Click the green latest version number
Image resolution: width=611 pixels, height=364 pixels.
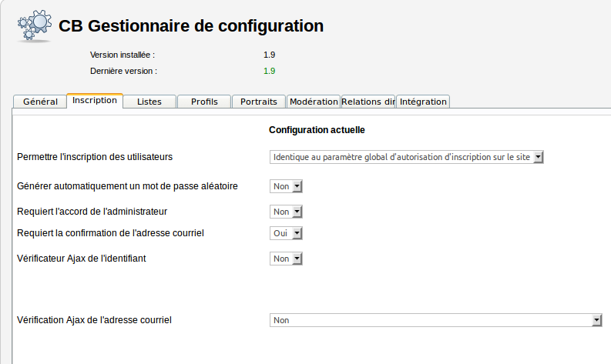(269, 71)
